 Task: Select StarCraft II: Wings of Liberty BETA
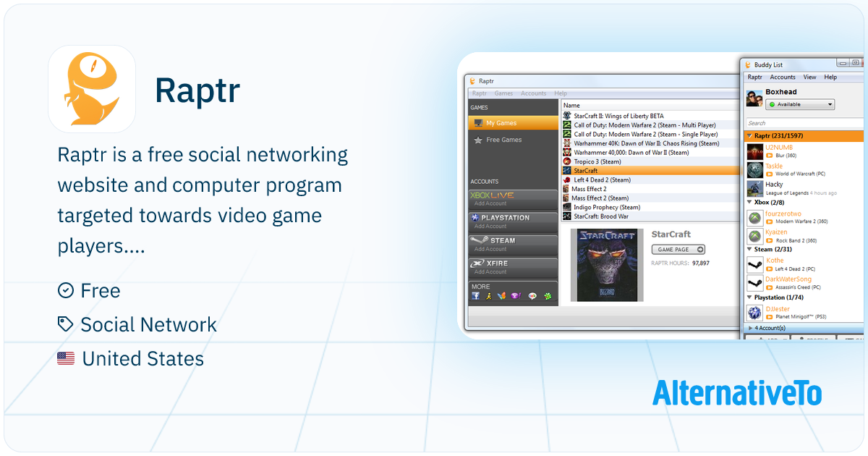point(650,116)
